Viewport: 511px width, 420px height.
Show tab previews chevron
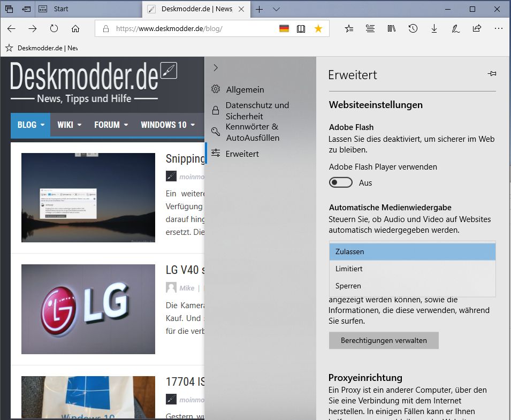coord(276,9)
